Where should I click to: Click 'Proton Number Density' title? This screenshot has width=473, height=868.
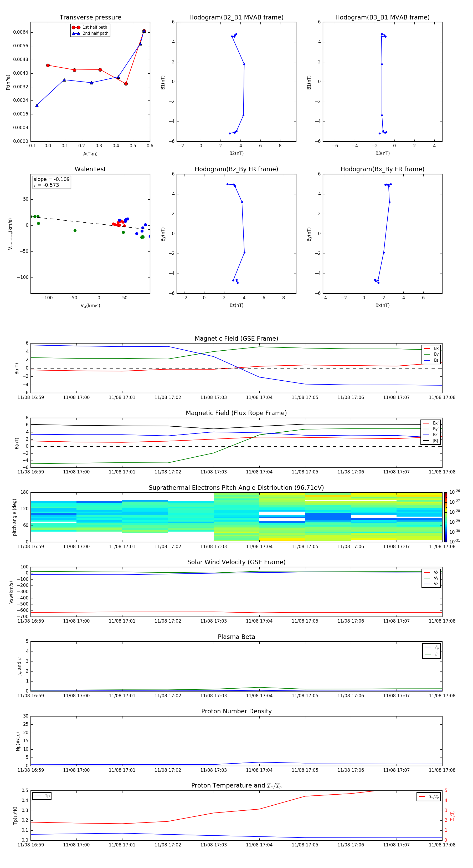click(x=236, y=711)
